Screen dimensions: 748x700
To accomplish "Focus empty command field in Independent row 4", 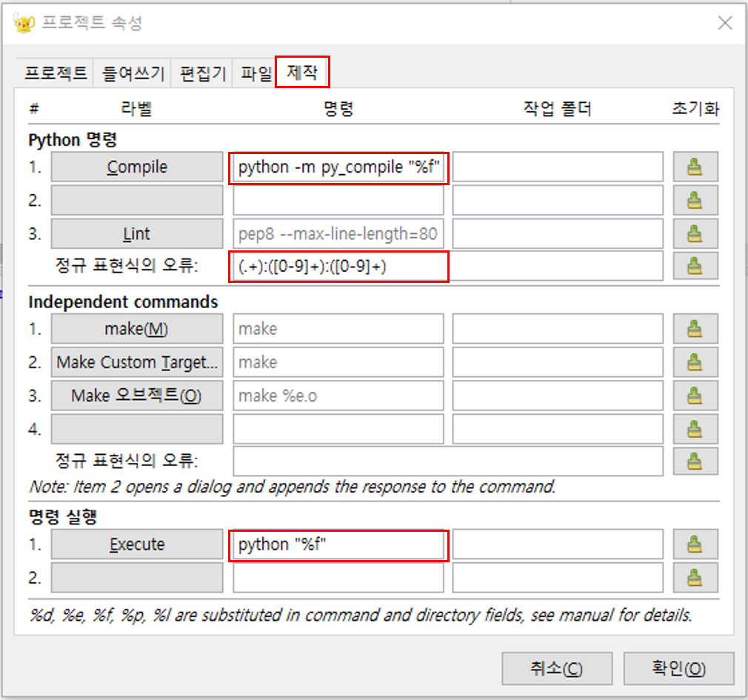I will coord(338,429).
